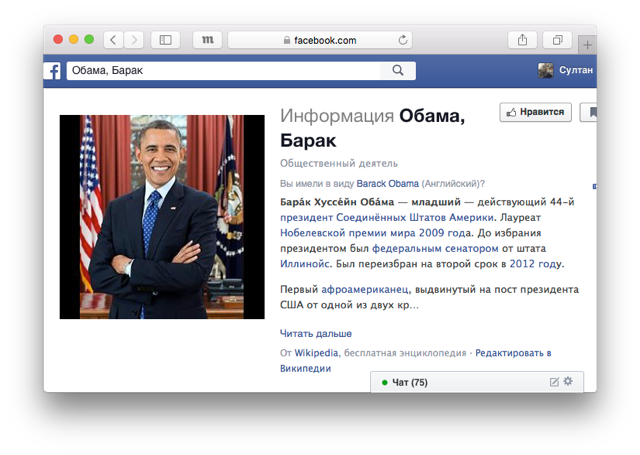Toggle the Safari sidebar
640x455 pixels.
click(x=166, y=40)
